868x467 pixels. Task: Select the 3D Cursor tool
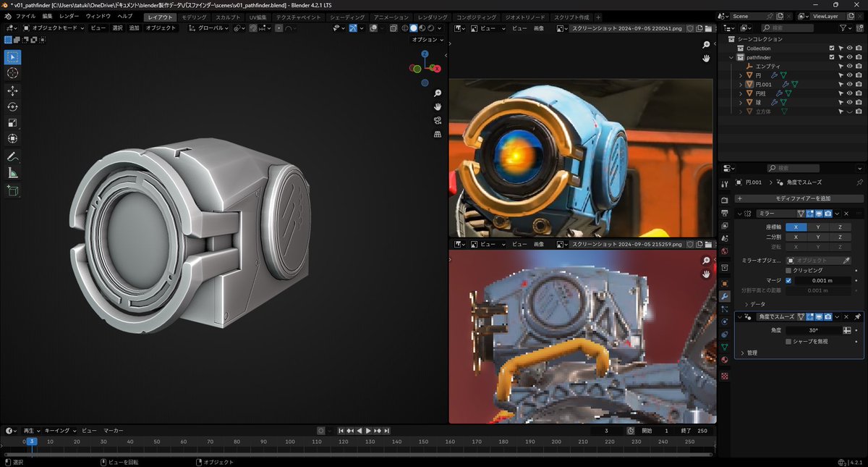point(12,73)
